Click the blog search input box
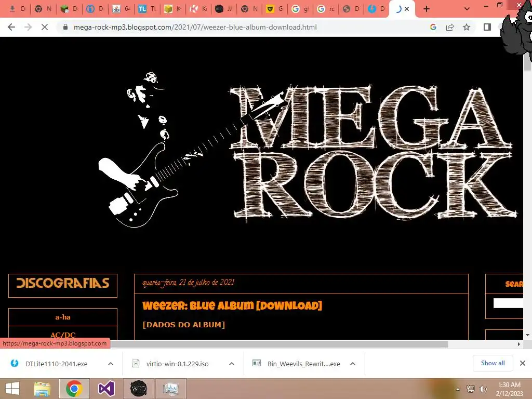The width and height of the screenshot is (532, 399). click(x=508, y=303)
